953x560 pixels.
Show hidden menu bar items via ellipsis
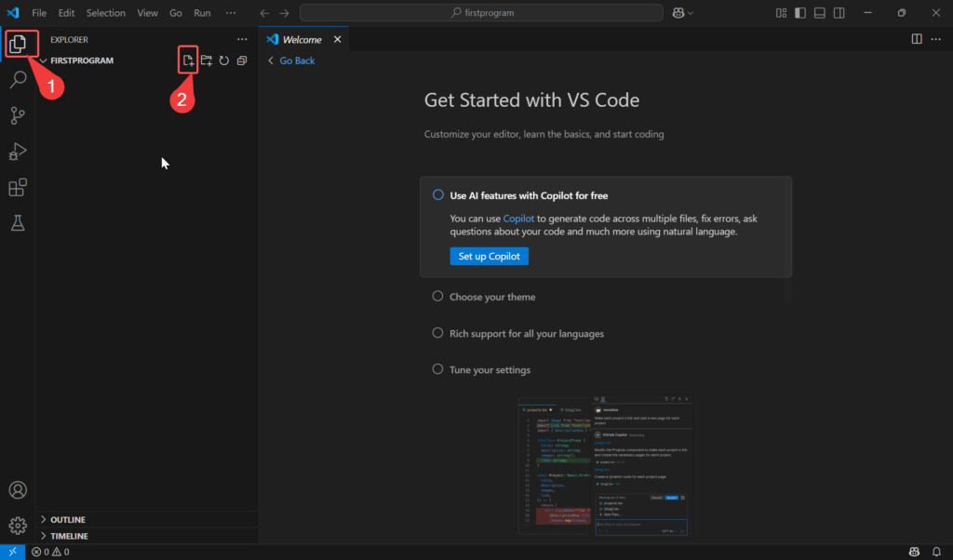pyautogui.click(x=231, y=13)
